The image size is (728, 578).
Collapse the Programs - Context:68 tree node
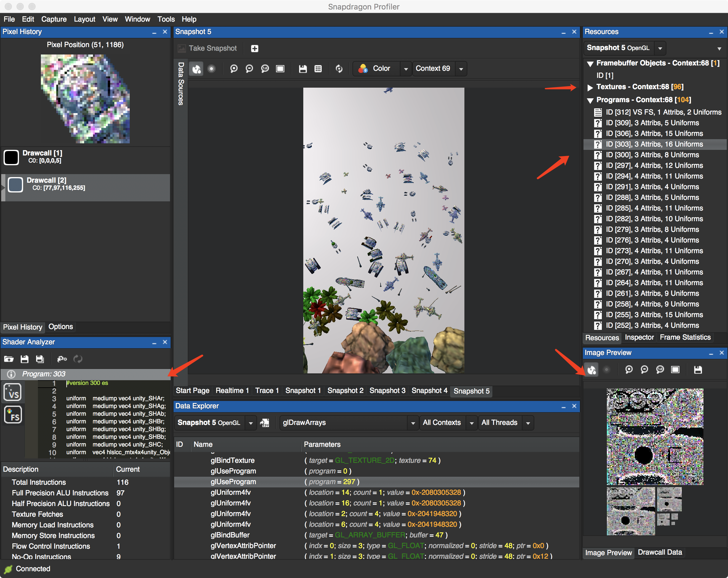pyautogui.click(x=590, y=100)
